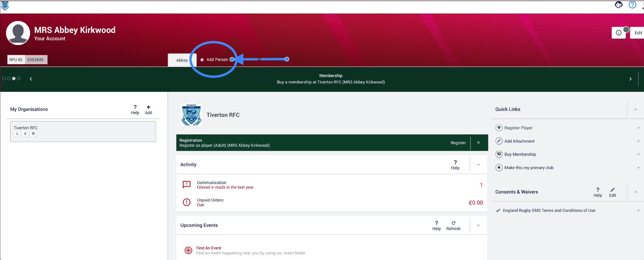The image size is (644, 260).
Task: Click the arrow beside Make this my primary club
Action: tap(638, 168)
